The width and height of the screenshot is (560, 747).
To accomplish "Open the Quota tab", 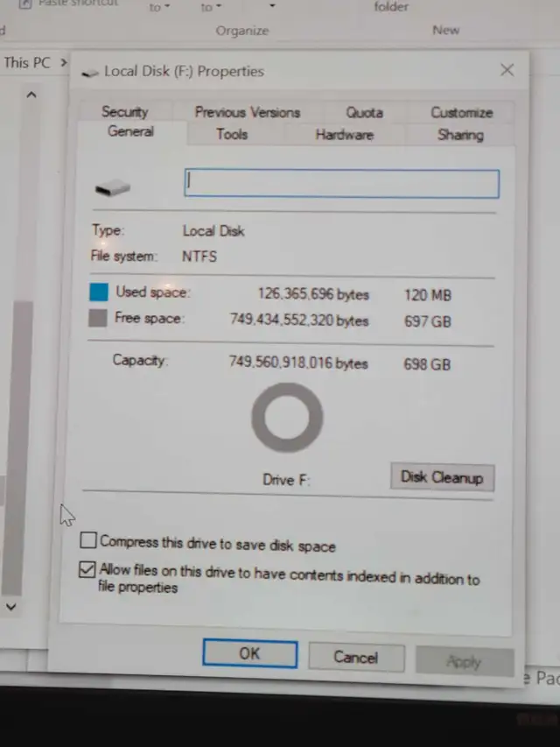I will 364,113.
